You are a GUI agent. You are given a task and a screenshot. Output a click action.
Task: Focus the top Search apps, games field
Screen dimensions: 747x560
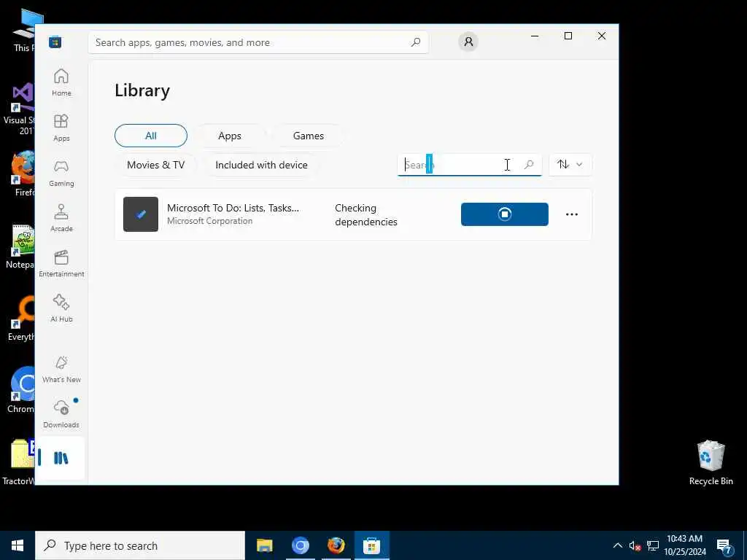click(x=258, y=42)
